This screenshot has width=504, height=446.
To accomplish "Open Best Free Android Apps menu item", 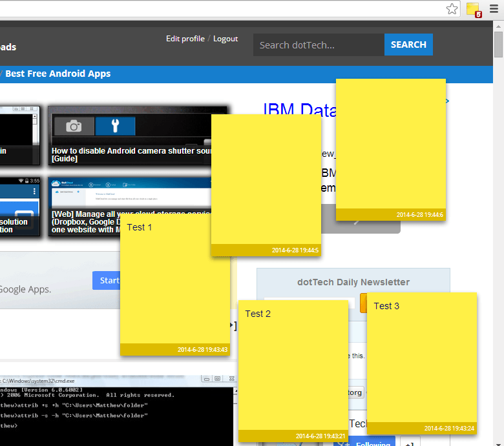I will click(x=58, y=74).
